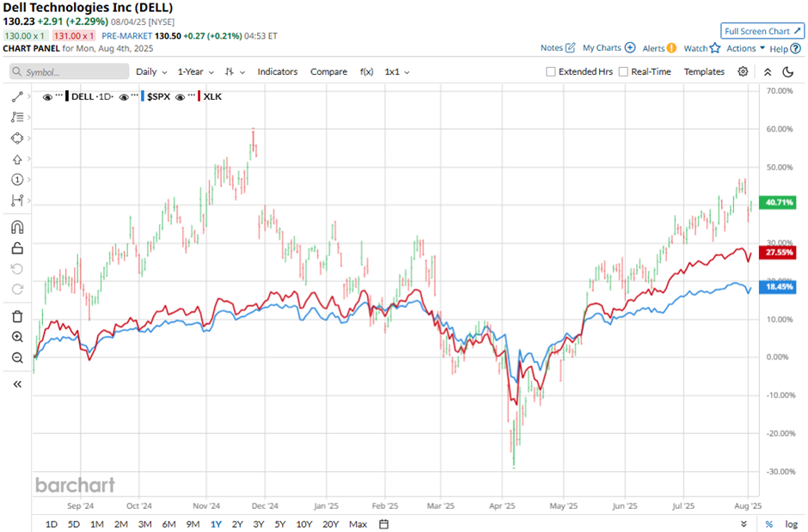
Task: Open chart settings gear
Action: coord(743,71)
